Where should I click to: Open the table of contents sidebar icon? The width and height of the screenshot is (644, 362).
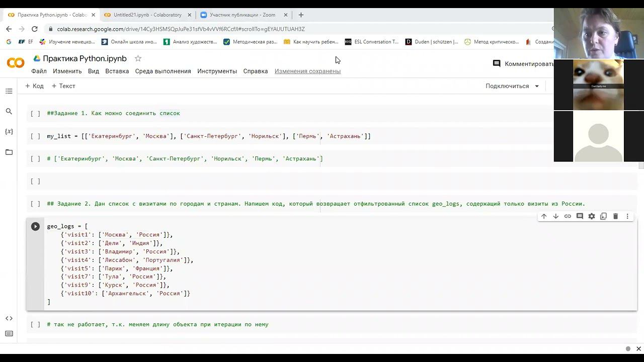click(x=9, y=91)
